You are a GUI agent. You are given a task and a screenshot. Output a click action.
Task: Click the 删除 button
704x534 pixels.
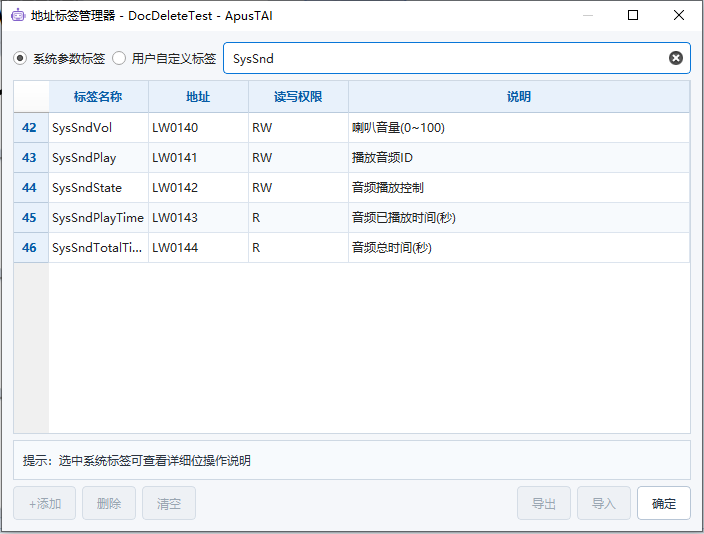click(x=109, y=503)
